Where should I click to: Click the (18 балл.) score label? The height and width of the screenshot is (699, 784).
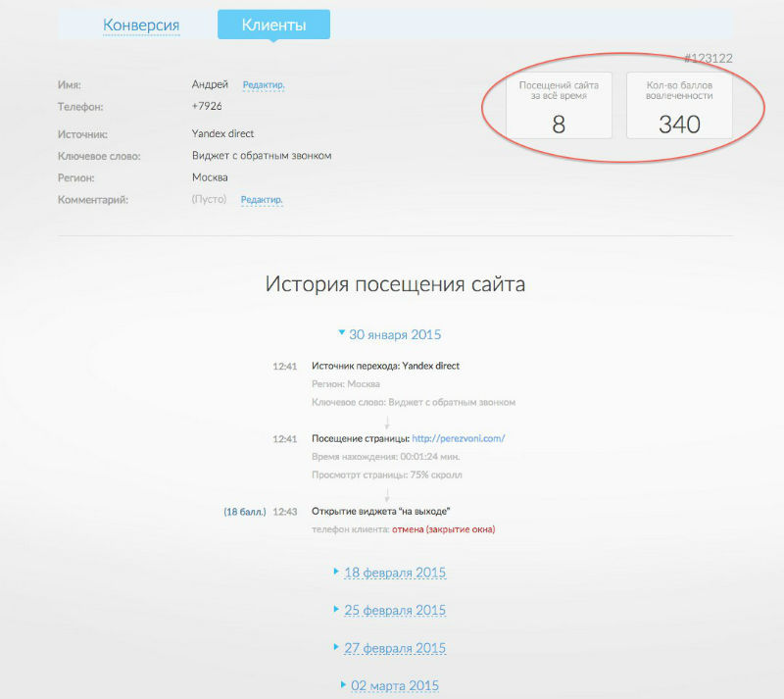244,512
